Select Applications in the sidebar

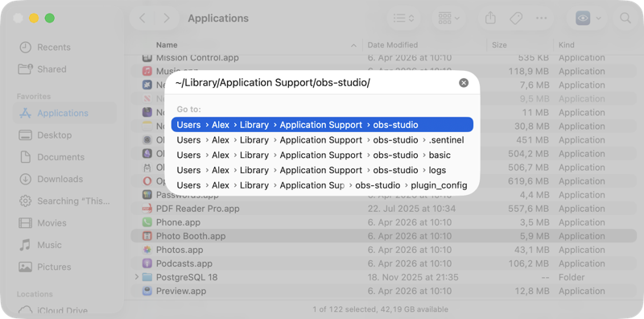(x=65, y=113)
